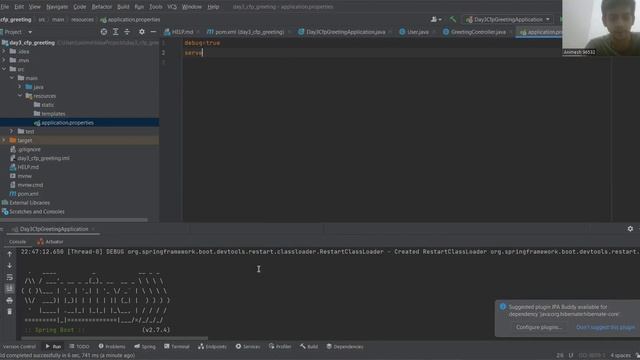The image size is (640, 360).
Task: Open the Build menu
Action: 123,7
